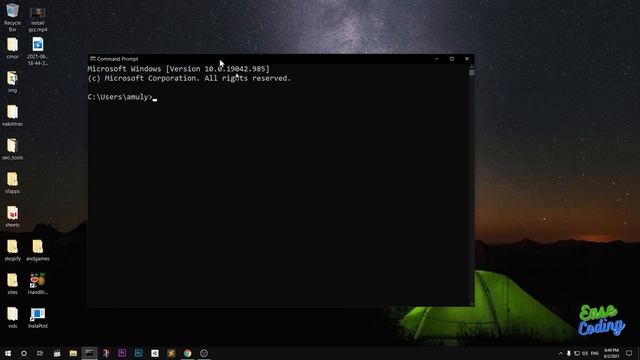The width and height of the screenshot is (640, 360).
Task: Open the img folder on desktop
Action: (x=12, y=82)
